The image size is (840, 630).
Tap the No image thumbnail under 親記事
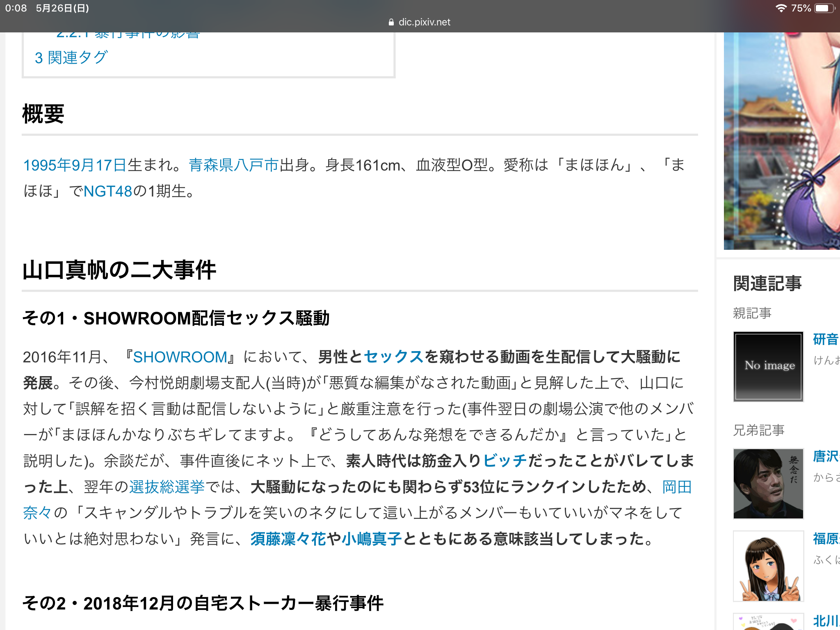[x=768, y=366]
